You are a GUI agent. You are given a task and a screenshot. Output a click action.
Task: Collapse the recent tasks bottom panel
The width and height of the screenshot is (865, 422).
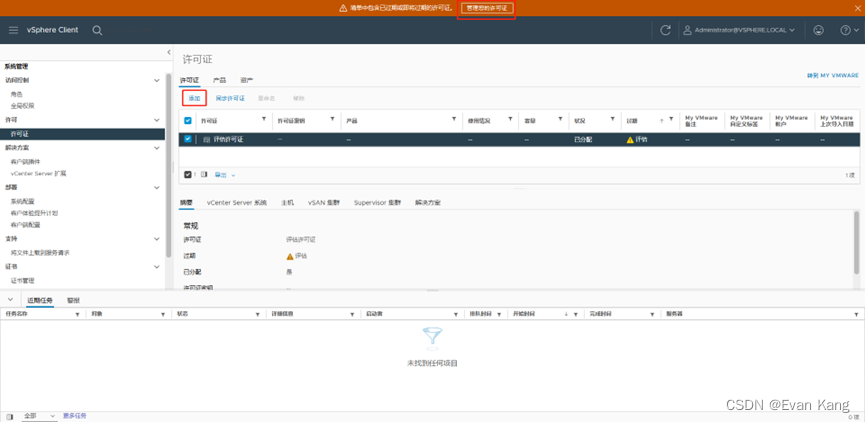10,299
